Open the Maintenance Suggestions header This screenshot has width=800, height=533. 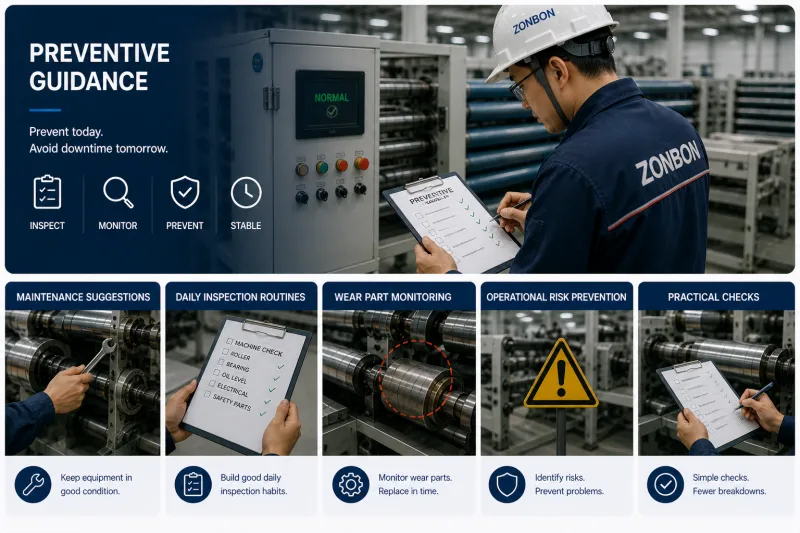(x=83, y=297)
